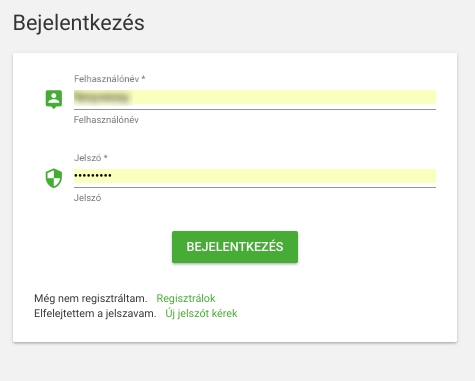The width and height of the screenshot is (475, 381).
Task: Click the Felhasználónév * label above the field
Action: tap(109, 79)
